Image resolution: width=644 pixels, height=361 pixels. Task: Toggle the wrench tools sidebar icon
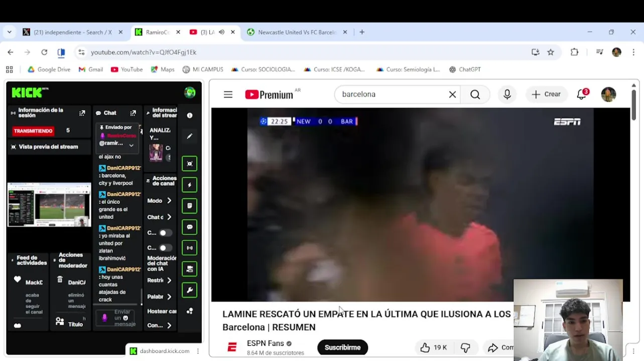190,290
